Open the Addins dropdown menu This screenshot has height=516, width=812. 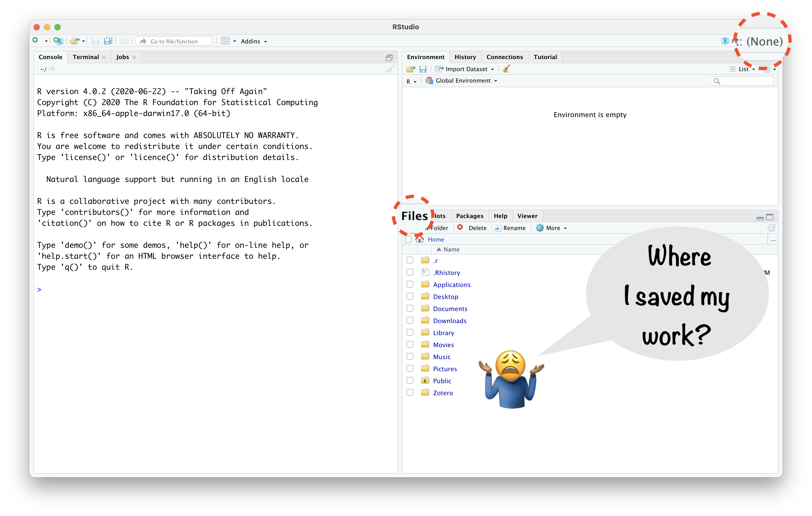pos(253,41)
